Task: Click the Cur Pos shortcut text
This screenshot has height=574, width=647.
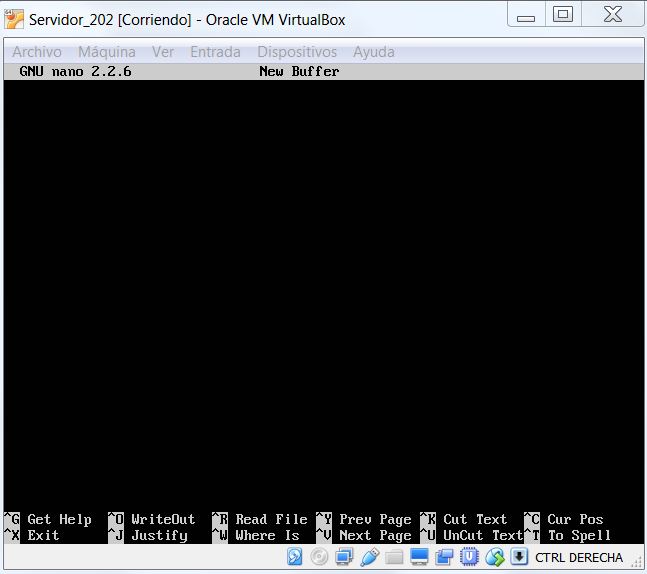Action: (575, 519)
